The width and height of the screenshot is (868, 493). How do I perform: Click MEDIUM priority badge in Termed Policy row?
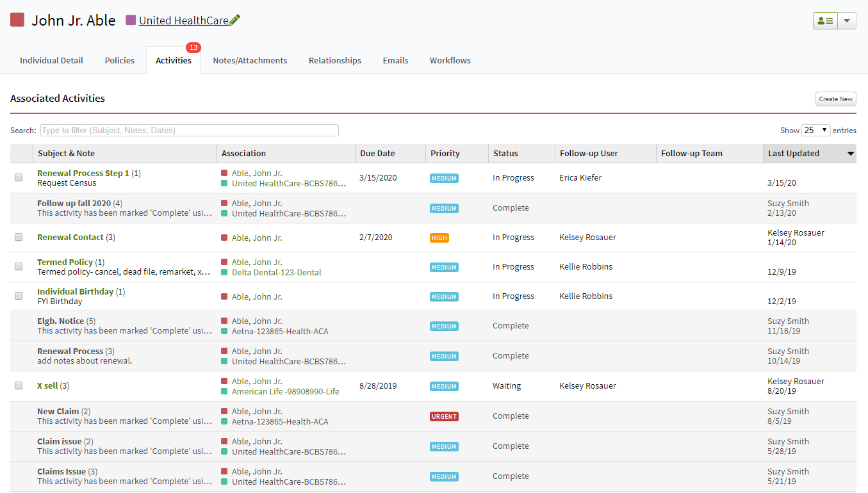pos(444,267)
